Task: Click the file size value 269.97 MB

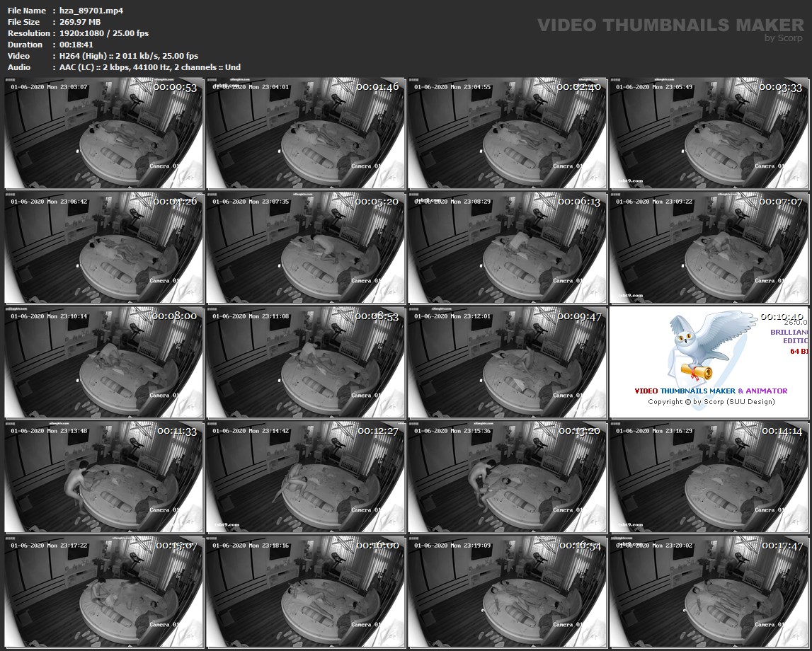Action: pyautogui.click(x=80, y=22)
